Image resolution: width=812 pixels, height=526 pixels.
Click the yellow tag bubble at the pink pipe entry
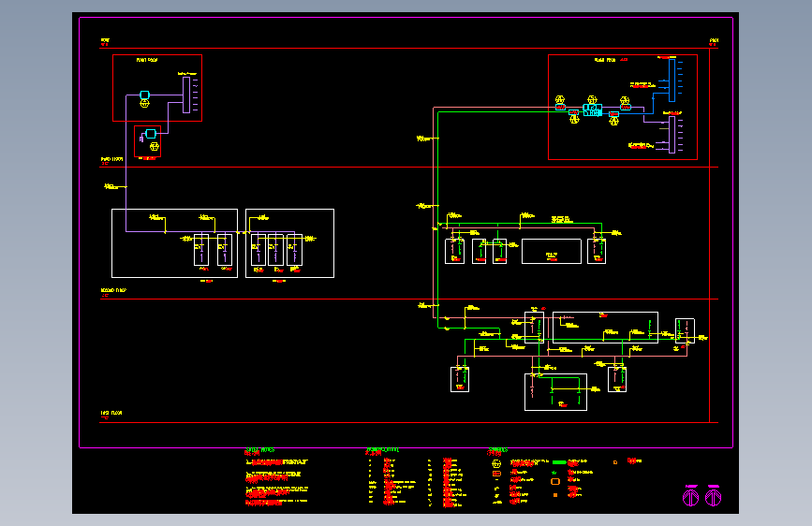coord(560,99)
